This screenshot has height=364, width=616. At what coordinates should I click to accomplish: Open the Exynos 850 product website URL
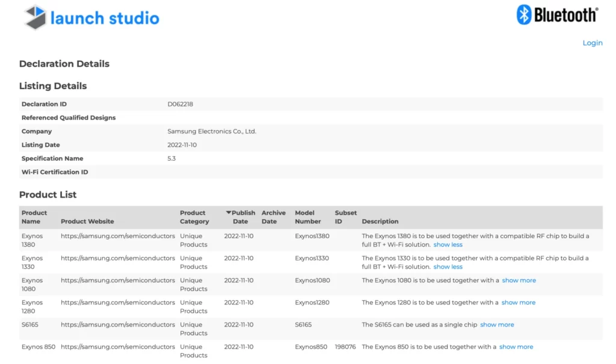point(118,347)
